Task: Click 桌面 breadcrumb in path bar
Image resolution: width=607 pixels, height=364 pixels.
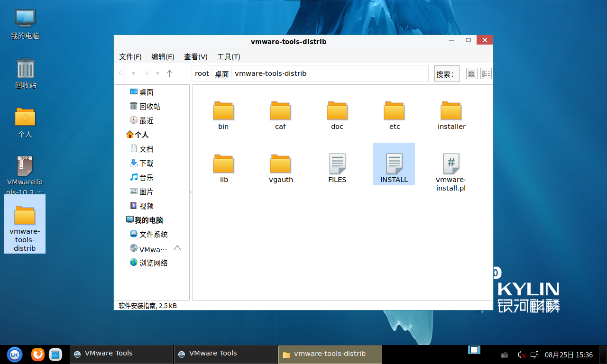Action: pyautogui.click(x=221, y=73)
